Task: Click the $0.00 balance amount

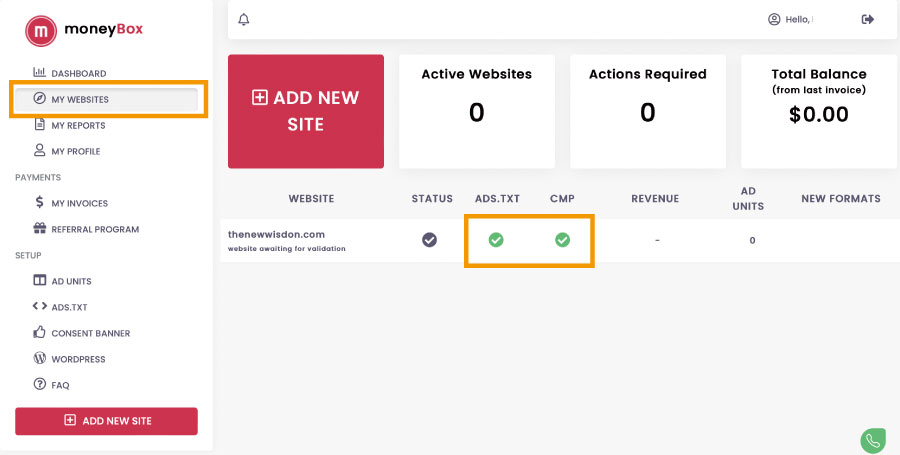Action: 818,114
